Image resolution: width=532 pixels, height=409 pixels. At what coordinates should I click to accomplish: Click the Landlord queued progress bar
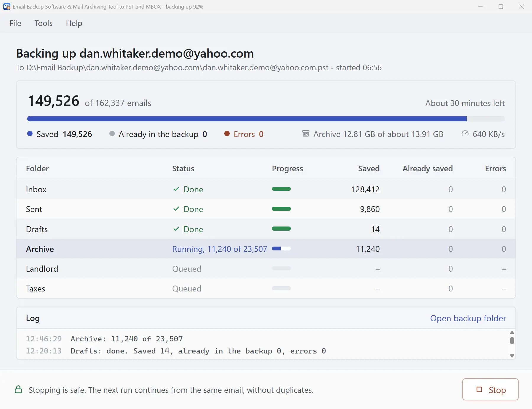click(x=281, y=268)
